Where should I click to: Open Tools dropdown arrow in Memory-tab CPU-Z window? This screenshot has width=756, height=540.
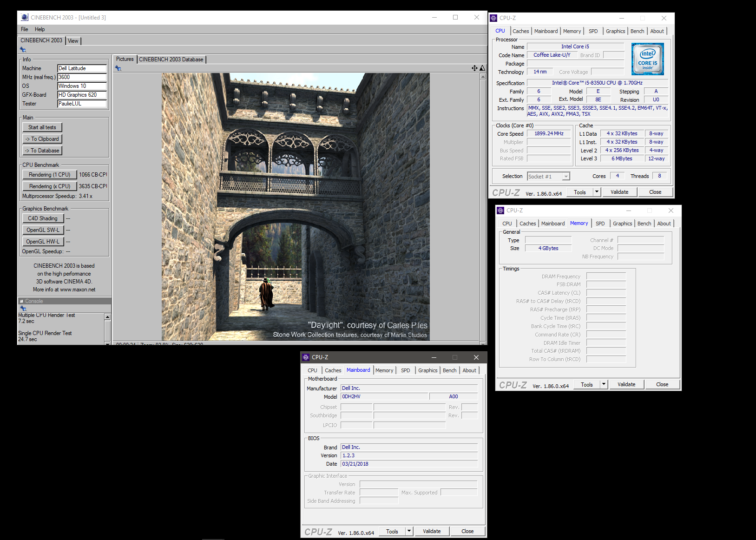click(x=604, y=384)
